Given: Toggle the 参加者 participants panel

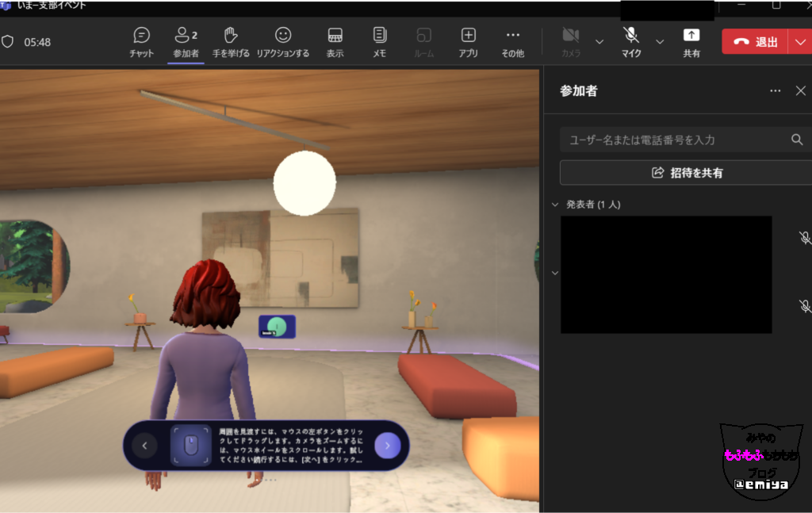Looking at the screenshot, I should point(186,41).
